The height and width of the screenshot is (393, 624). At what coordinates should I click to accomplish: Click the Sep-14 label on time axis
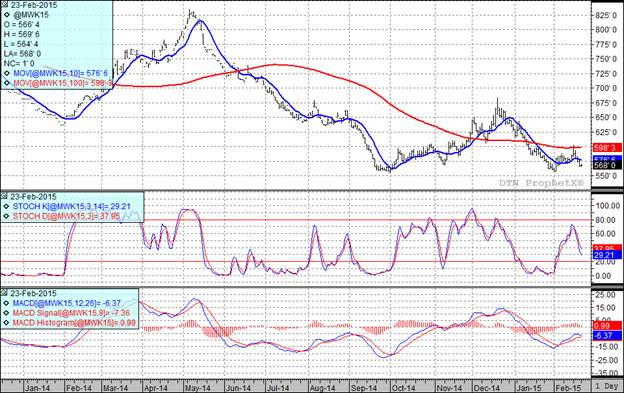pos(364,388)
